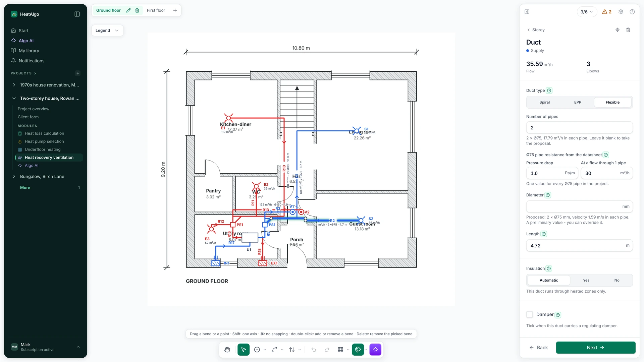
Task: Expand the 1970s house renovation project
Action: click(x=14, y=85)
